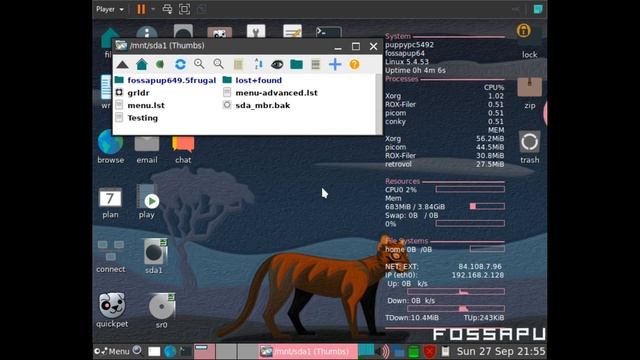Open the connect network desktop icon
Viewport: 640px width, 360px height.
click(x=111, y=257)
